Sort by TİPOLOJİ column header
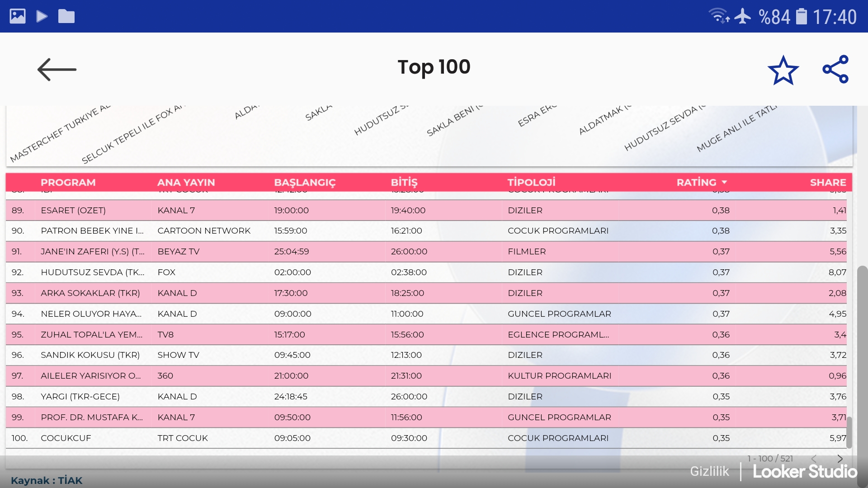This screenshot has width=868, height=488. 531,183
